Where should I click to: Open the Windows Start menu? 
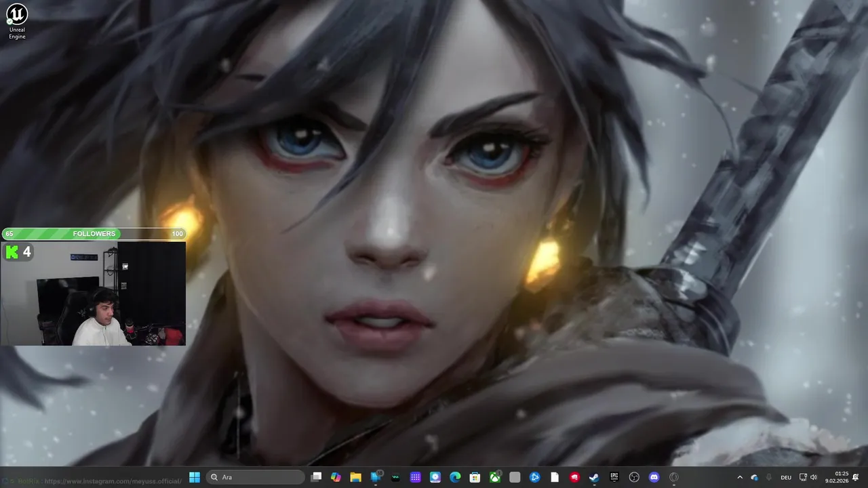(195, 477)
